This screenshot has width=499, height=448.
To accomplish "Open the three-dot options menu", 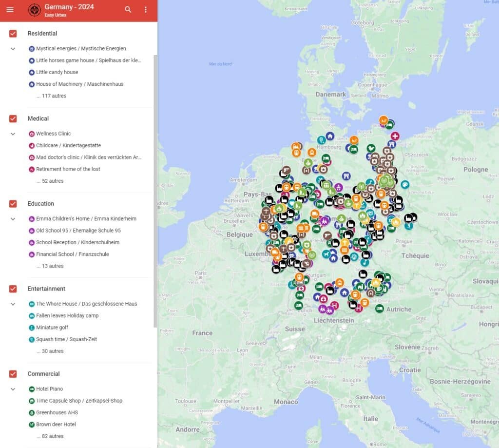I will click(145, 9).
